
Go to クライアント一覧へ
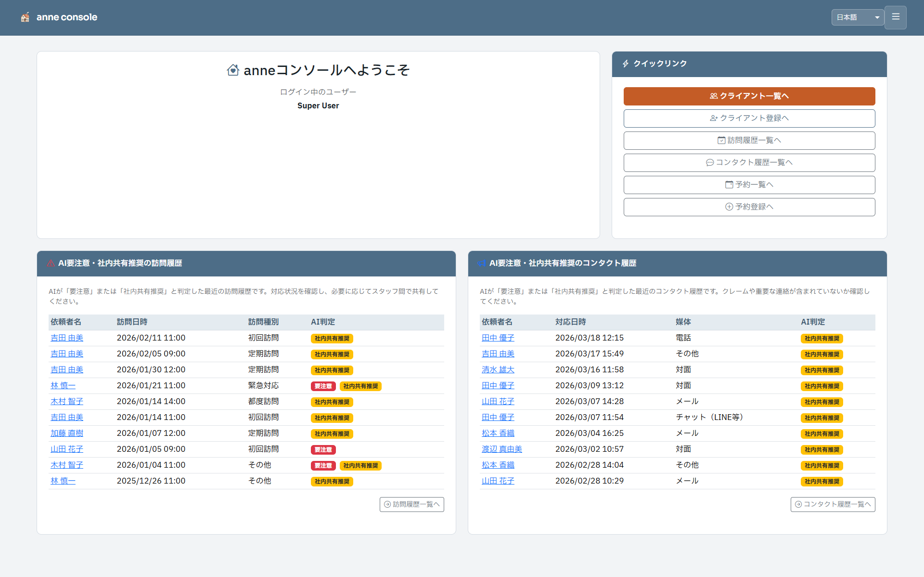point(749,96)
